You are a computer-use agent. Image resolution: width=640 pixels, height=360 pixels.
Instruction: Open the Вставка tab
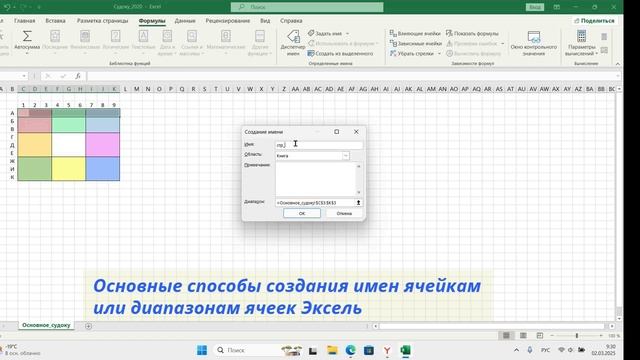56,20
